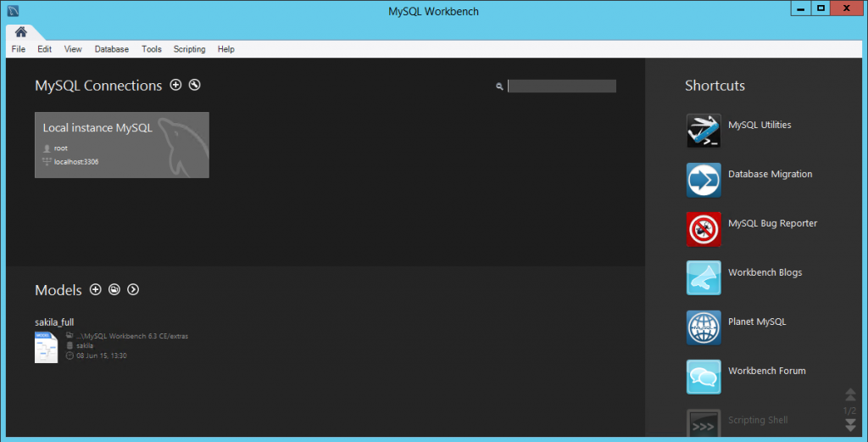Viewport: 868px width, 442px height.
Task: Open the Scripting Shell icon
Action: (x=704, y=423)
